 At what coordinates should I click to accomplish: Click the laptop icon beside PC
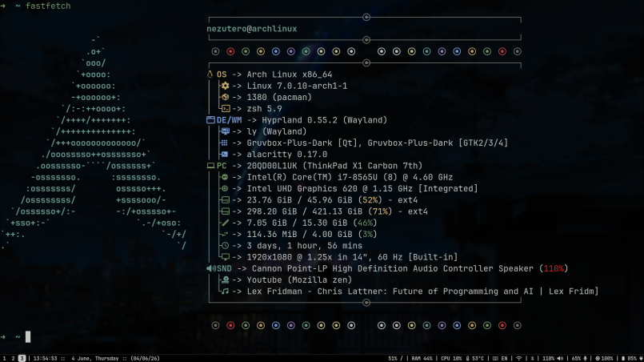tap(210, 166)
